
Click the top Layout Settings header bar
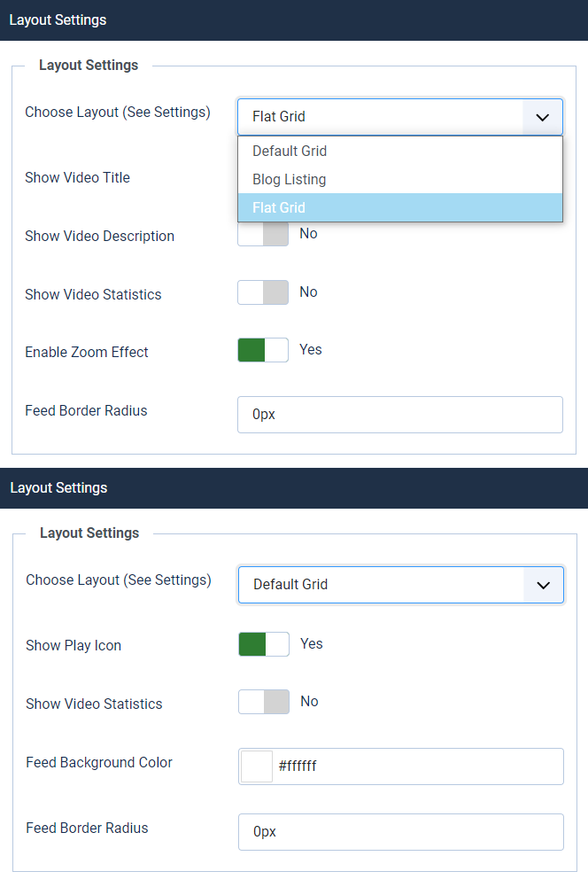click(x=294, y=20)
